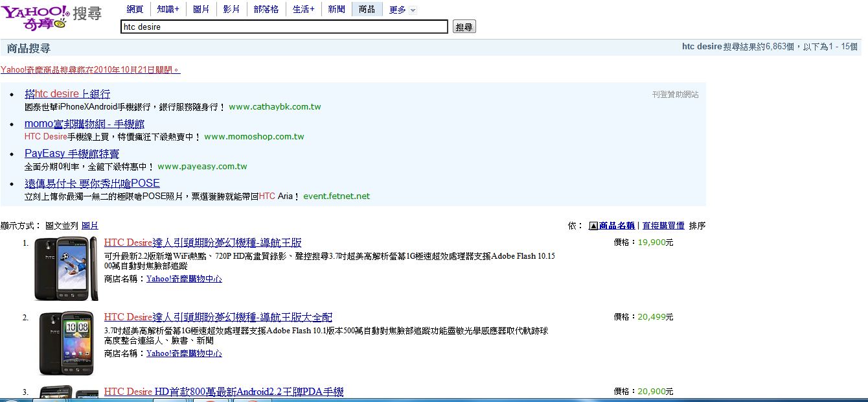Open the first HTC Desire 導航王版 product title

click(x=203, y=243)
